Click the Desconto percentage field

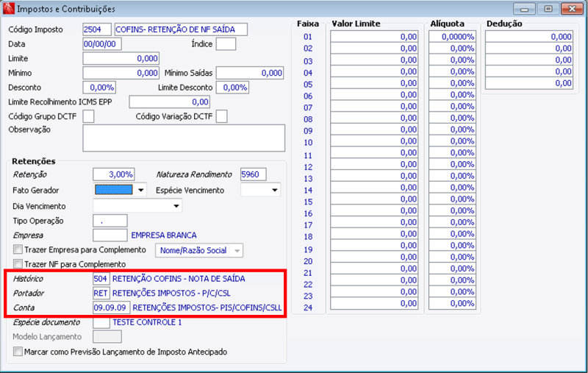tap(99, 88)
